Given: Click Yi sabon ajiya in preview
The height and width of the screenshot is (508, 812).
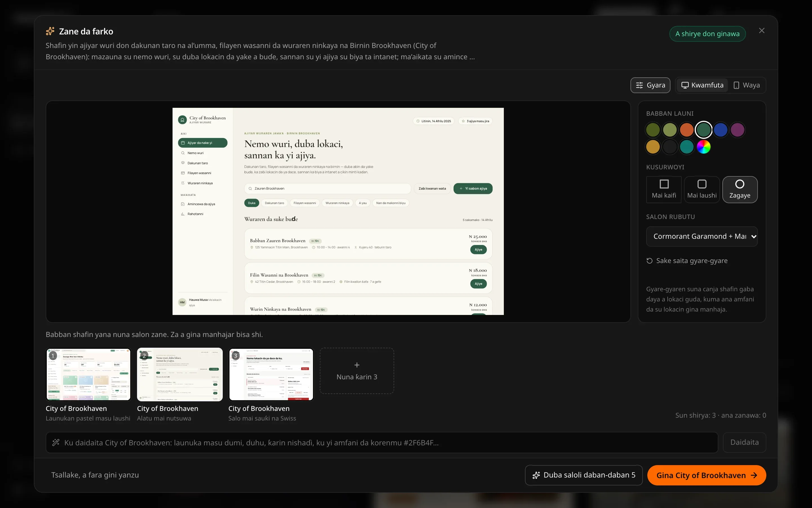Looking at the screenshot, I should 473,189.
